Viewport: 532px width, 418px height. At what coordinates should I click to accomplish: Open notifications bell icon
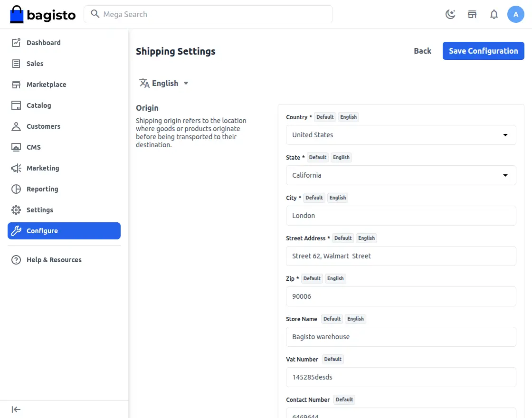click(x=494, y=14)
